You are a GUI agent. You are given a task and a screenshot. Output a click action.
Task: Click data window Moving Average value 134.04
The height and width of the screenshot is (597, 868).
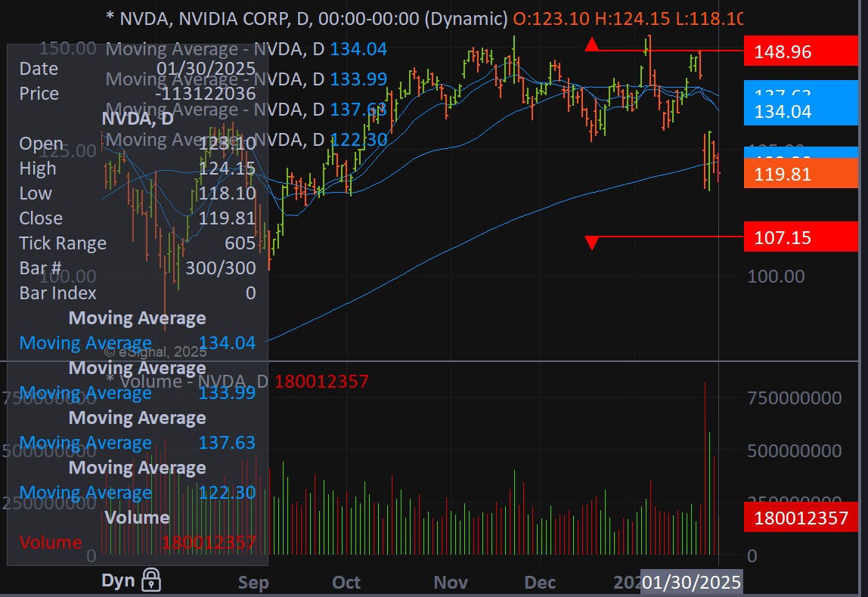[227, 343]
